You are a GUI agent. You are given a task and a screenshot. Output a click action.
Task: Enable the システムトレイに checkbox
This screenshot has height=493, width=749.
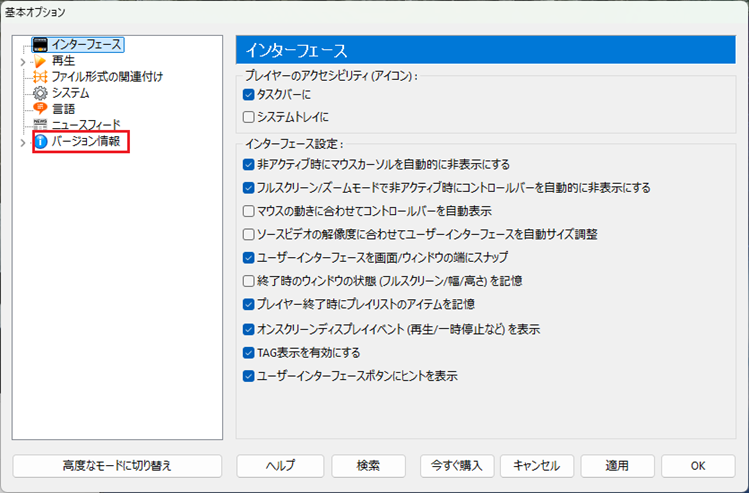(x=248, y=117)
